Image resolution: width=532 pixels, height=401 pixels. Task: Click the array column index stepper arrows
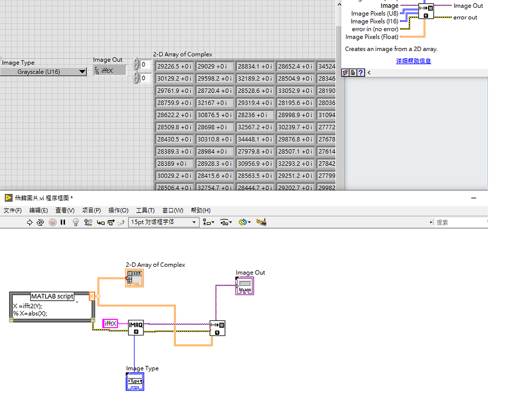136,77
